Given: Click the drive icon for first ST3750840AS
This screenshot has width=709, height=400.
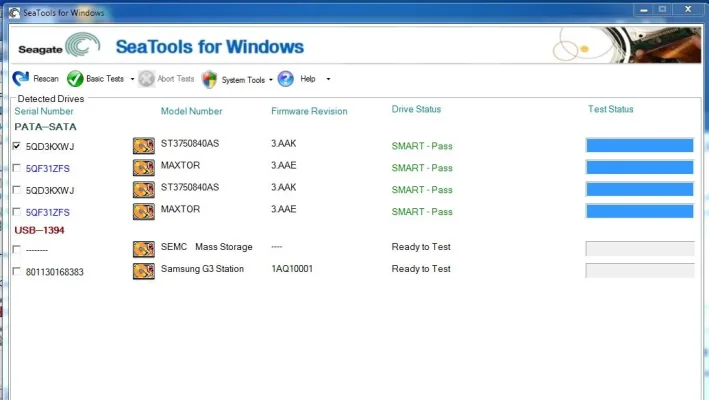Looking at the screenshot, I should pos(144,146).
